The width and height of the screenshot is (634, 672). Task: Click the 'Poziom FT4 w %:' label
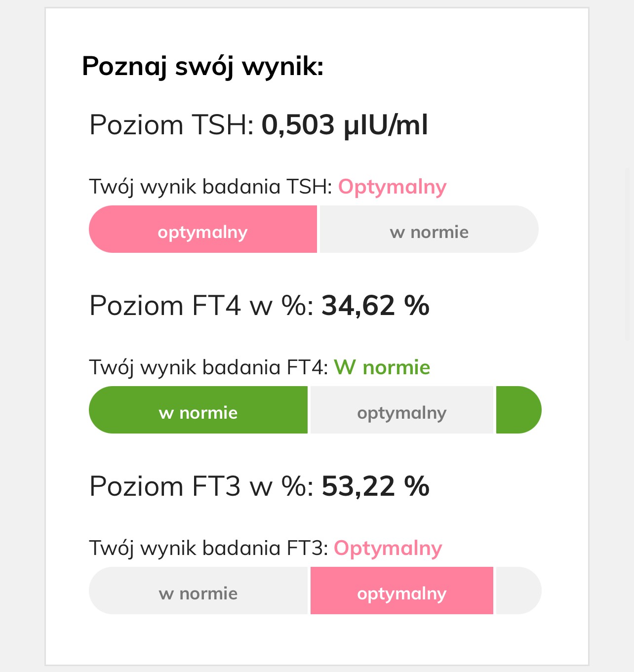[201, 306]
